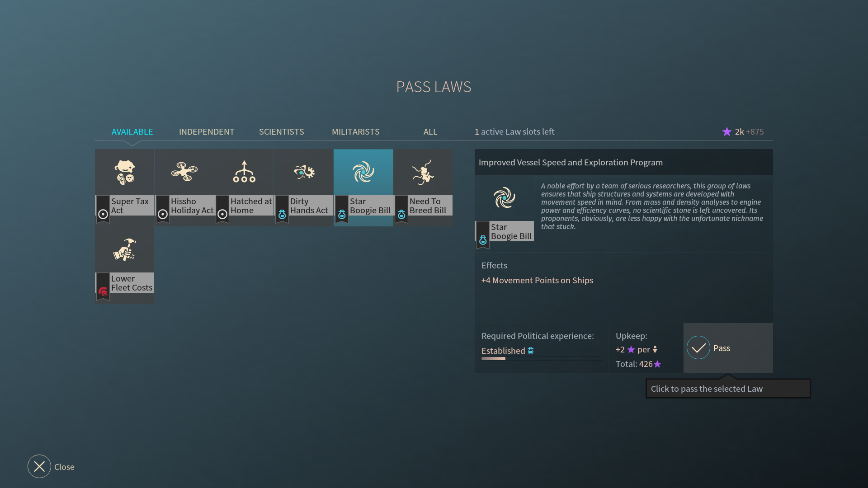Switch to the Militarists tab

pyautogui.click(x=355, y=132)
